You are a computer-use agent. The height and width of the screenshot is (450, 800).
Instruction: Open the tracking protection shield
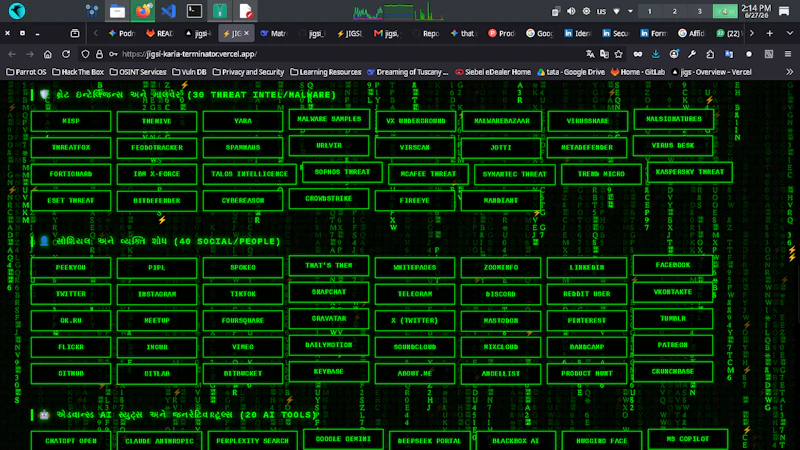85,54
